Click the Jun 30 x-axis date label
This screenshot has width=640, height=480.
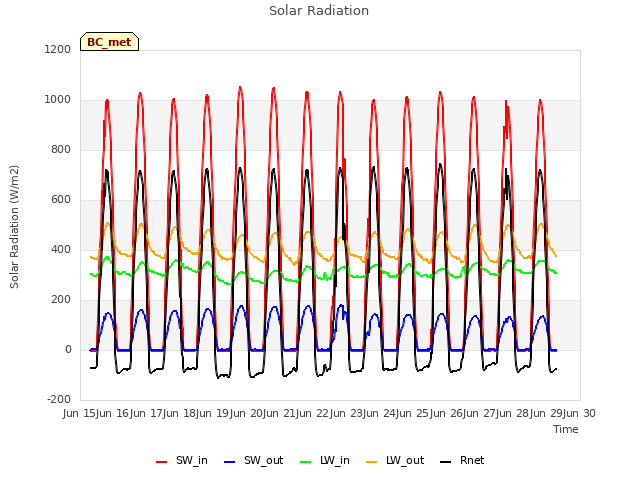(580, 413)
